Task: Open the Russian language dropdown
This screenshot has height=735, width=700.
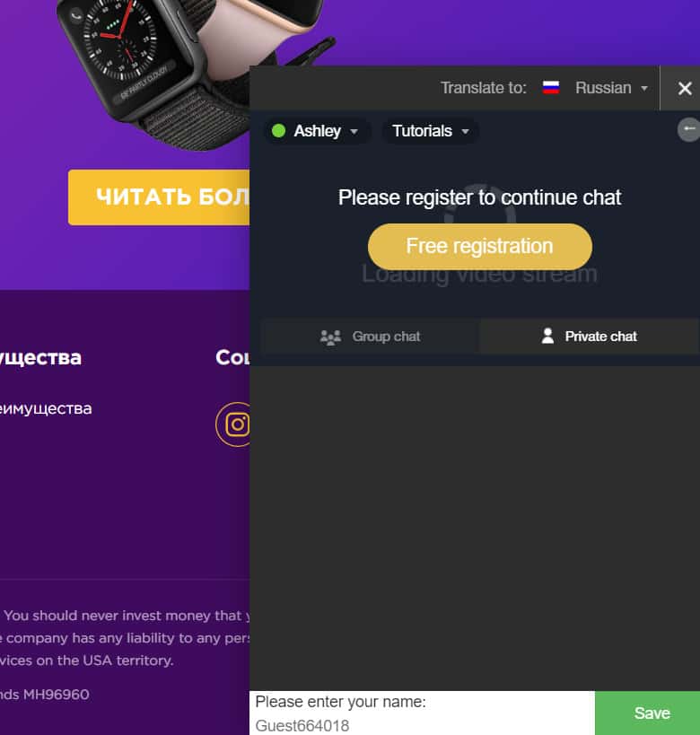Action: (x=611, y=88)
